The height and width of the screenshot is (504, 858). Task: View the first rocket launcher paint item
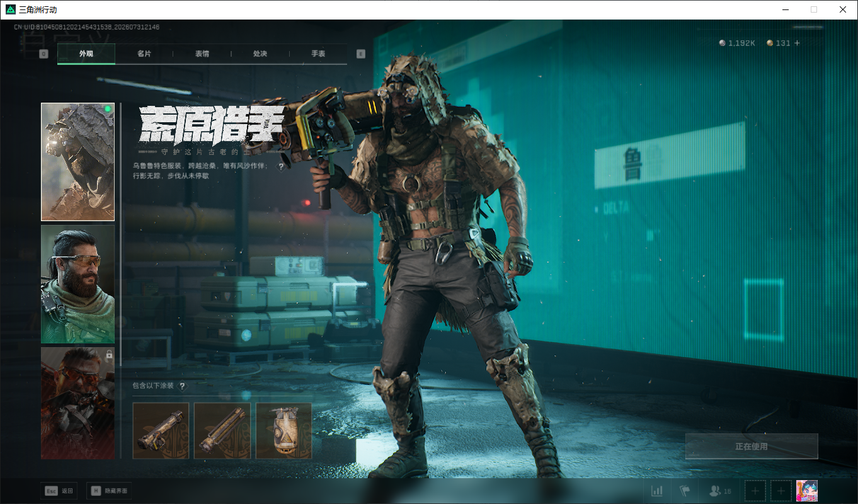[x=161, y=431]
